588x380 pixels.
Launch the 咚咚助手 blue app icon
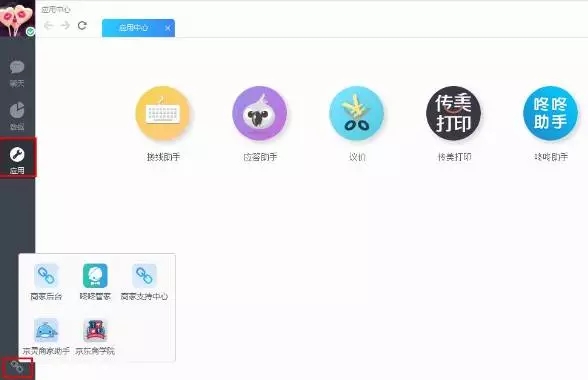(x=550, y=113)
